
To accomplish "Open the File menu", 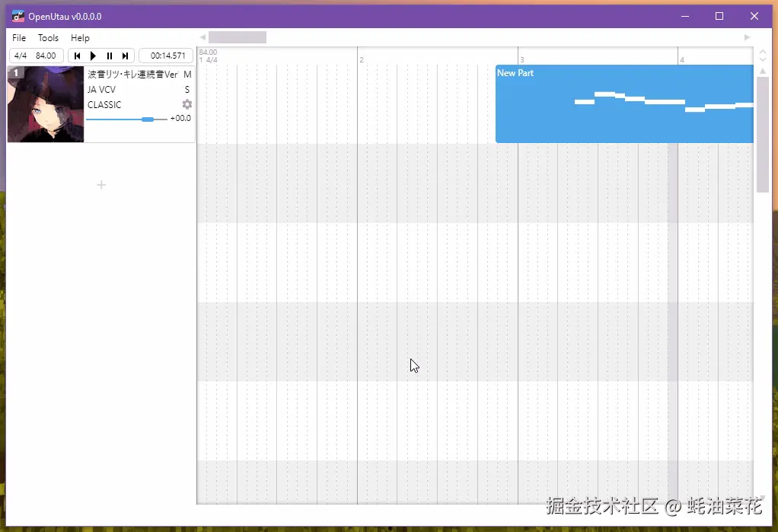I will [18, 37].
